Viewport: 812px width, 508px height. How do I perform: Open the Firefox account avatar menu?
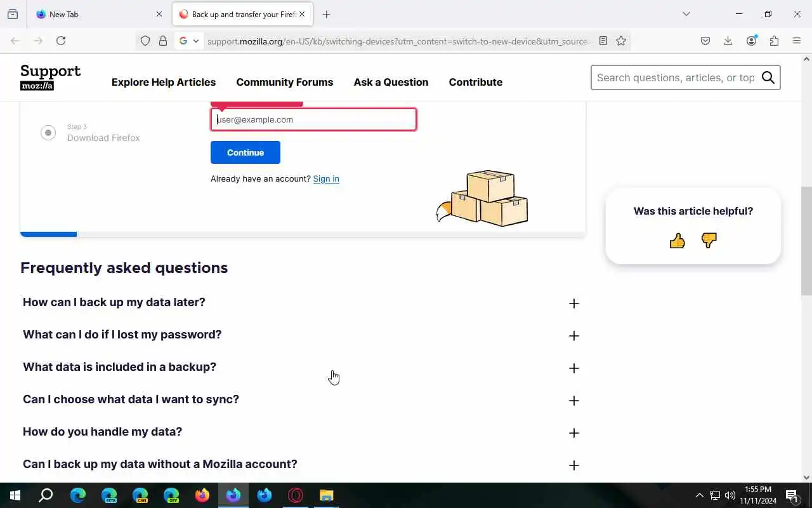coord(752,41)
